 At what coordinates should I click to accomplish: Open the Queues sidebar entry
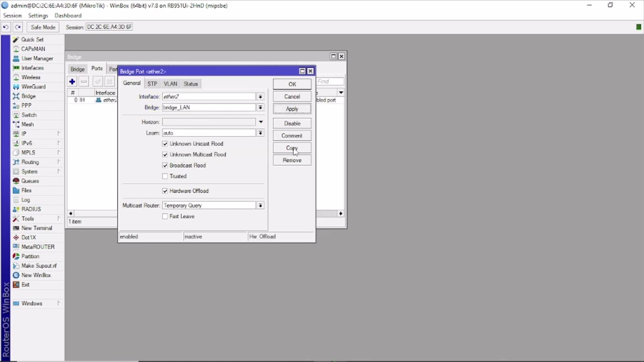tap(30, 181)
